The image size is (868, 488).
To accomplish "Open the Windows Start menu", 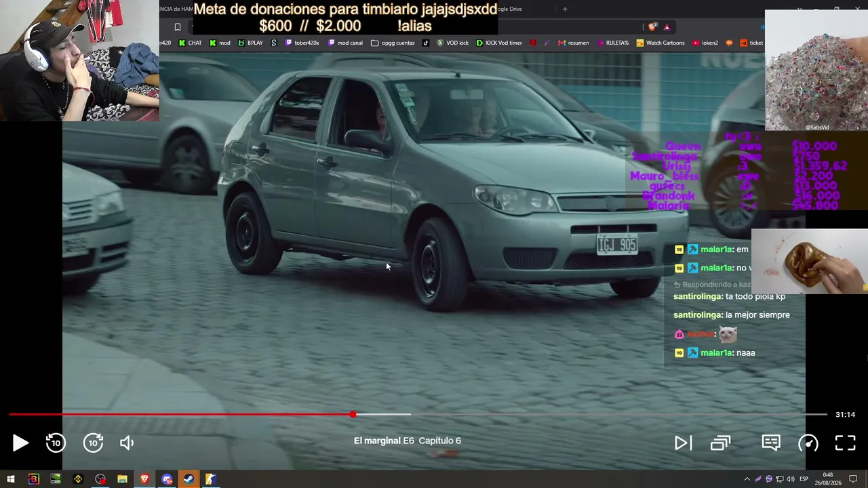I will (11, 479).
